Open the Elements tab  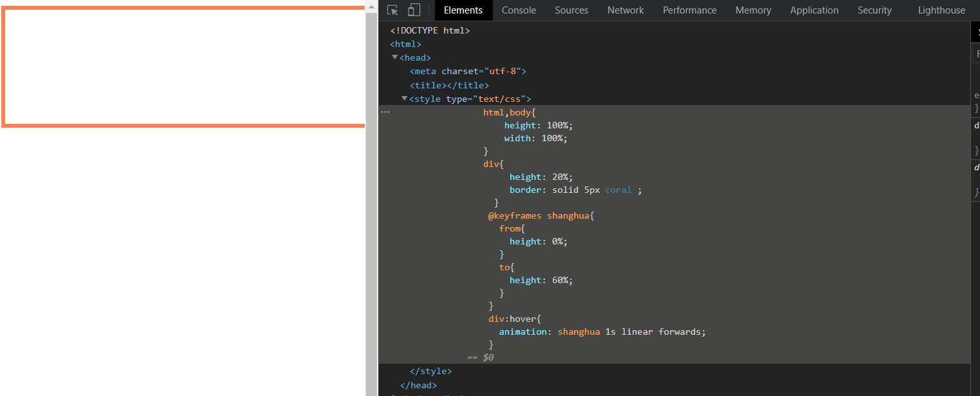[x=463, y=10]
